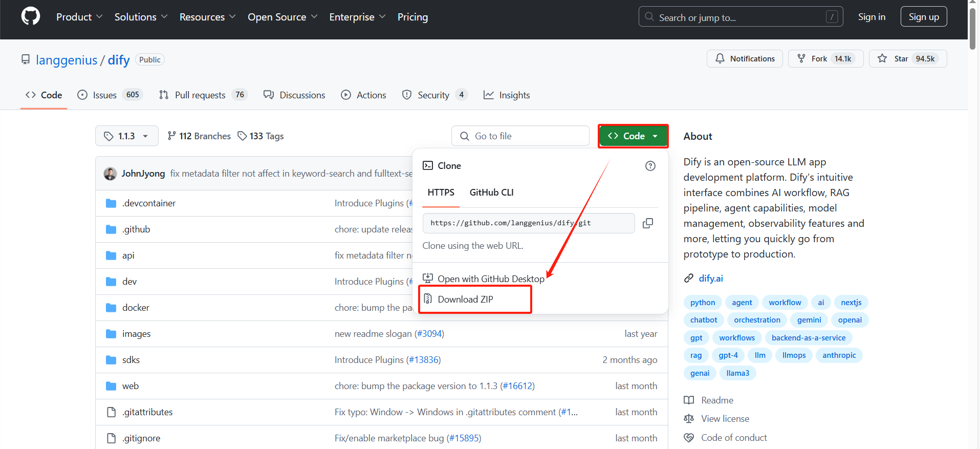Click the Sign in link
The height and width of the screenshot is (449, 980).
coord(872,17)
